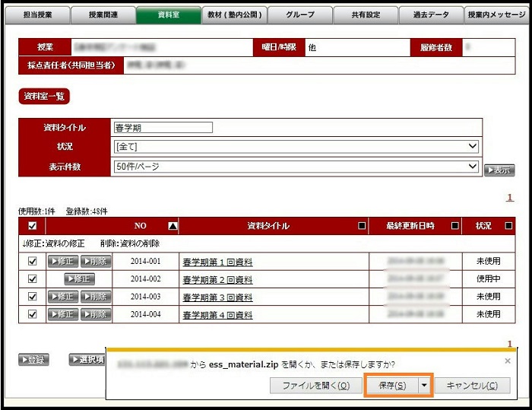
Task: Uncheck the checkbox for row 2014-001
Action: pos(32,262)
